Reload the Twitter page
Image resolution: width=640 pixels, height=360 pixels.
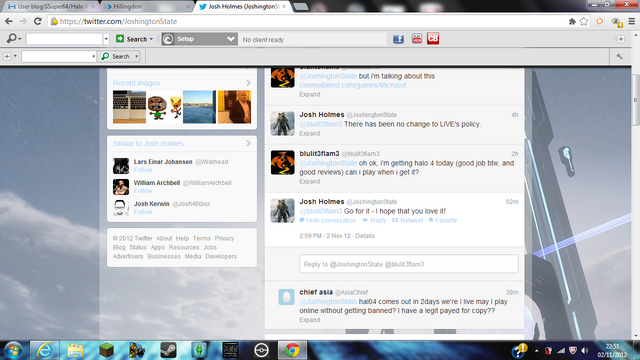pyautogui.click(x=38, y=21)
